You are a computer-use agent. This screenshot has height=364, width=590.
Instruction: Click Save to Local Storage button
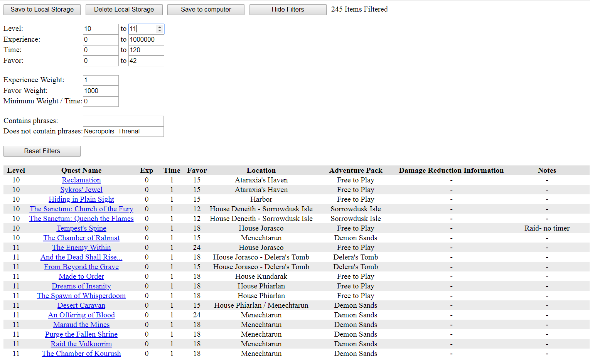[x=42, y=10]
